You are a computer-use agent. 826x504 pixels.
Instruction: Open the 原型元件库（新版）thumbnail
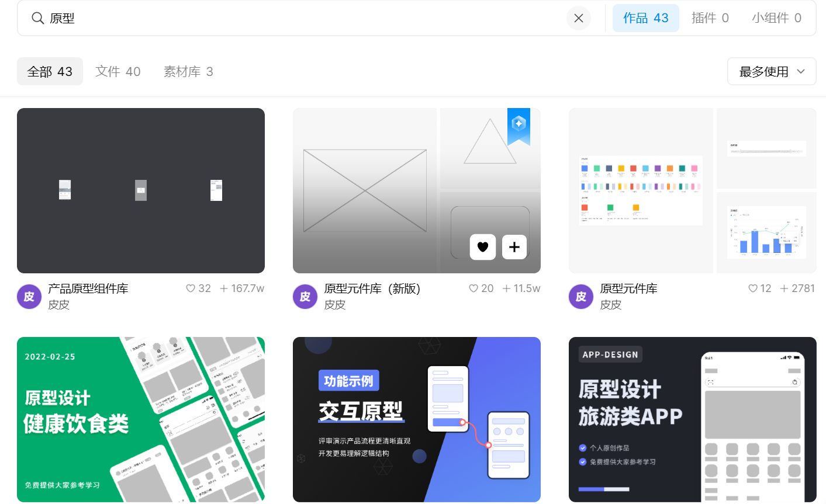coord(417,190)
